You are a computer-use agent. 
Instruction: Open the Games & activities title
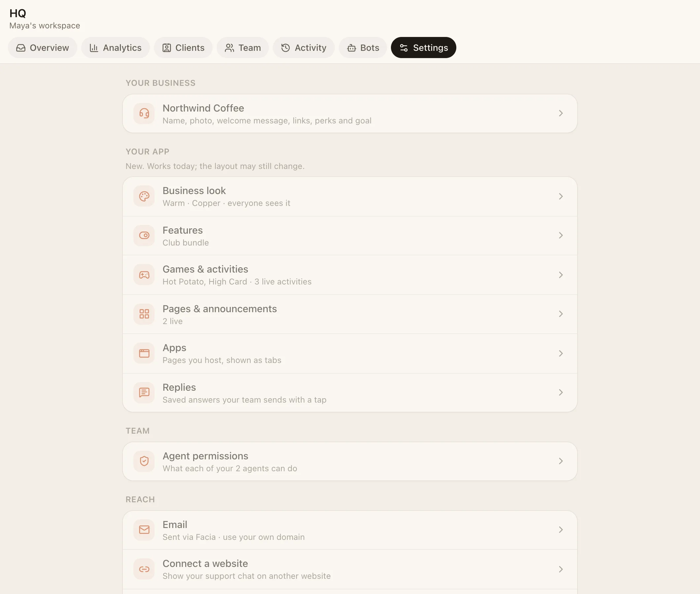[205, 269]
